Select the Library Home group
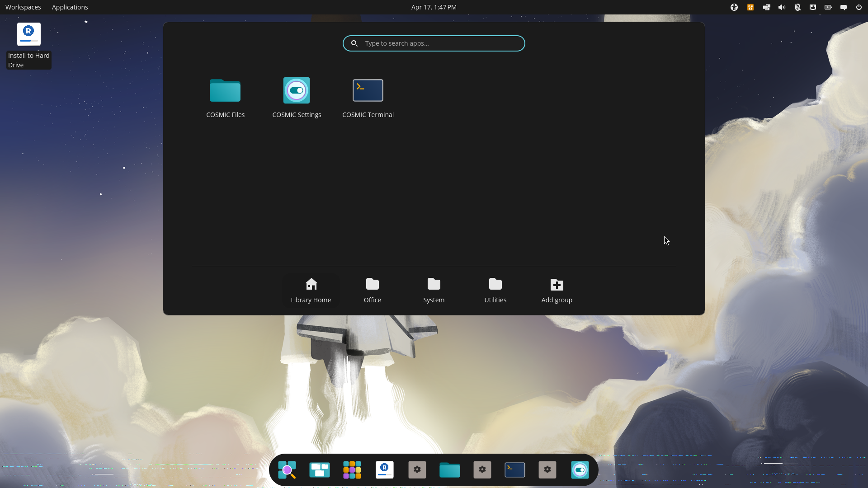 click(311, 291)
